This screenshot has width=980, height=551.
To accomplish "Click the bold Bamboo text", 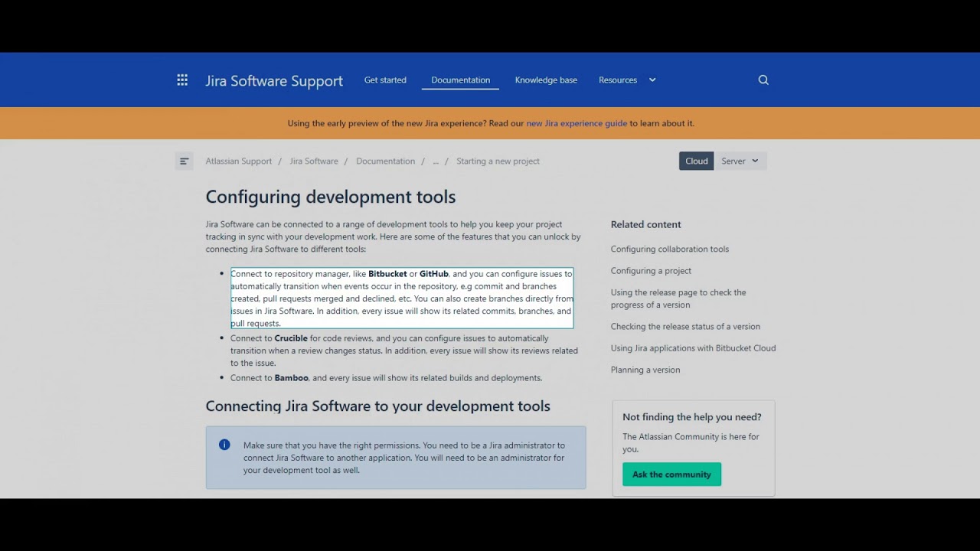I will [292, 378].
